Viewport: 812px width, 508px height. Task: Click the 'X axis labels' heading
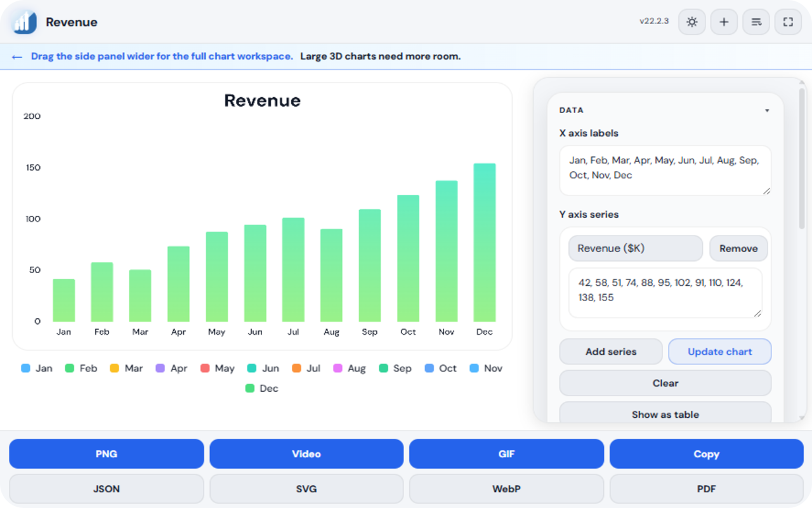click(589, 133)
